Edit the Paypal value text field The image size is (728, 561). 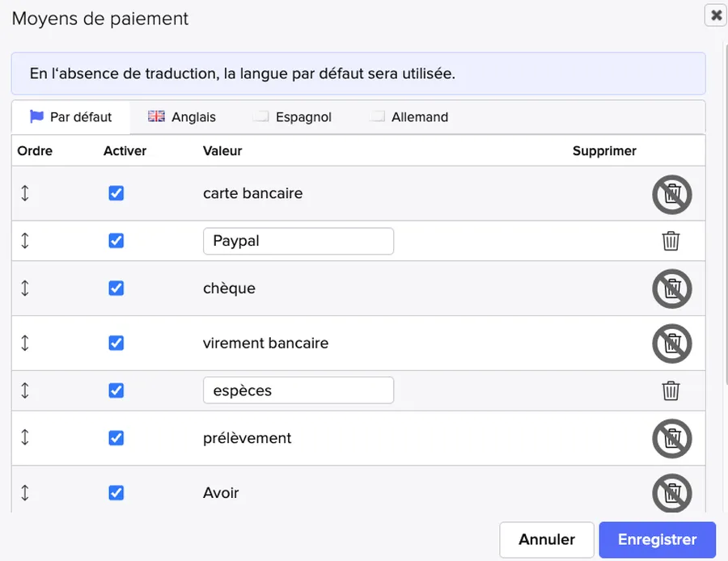tap(298, 241)
